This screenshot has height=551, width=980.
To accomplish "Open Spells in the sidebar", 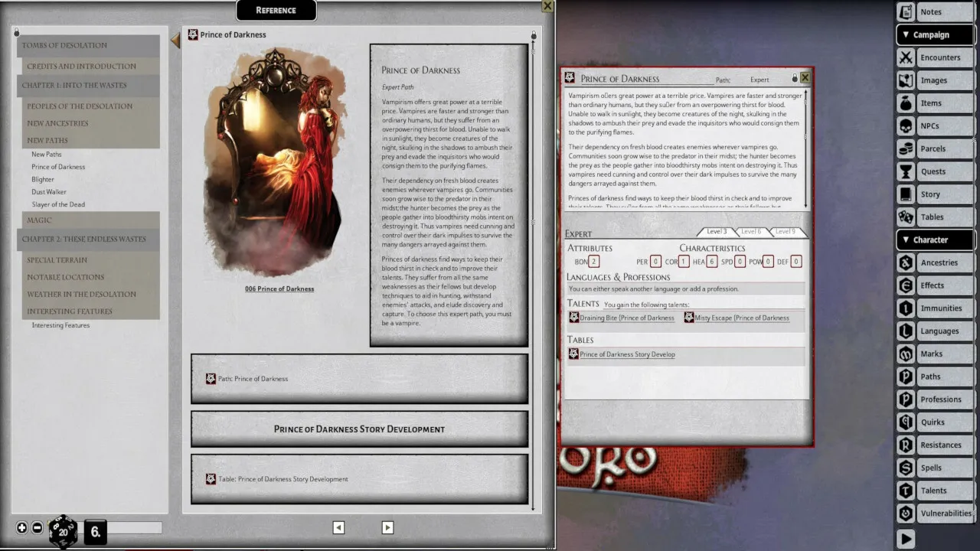I will (935, 468).
